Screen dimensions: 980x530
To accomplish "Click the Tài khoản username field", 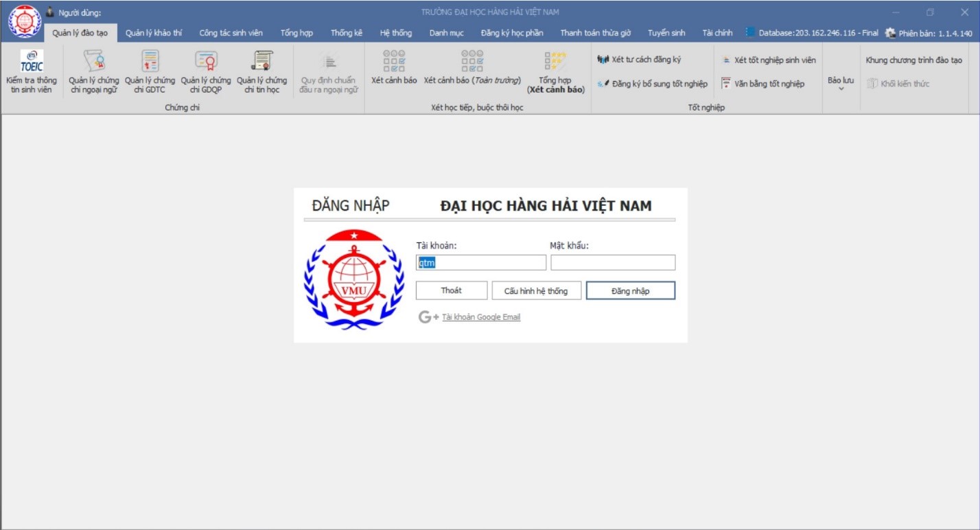I will pyautogui.click(x=480, y=262).
